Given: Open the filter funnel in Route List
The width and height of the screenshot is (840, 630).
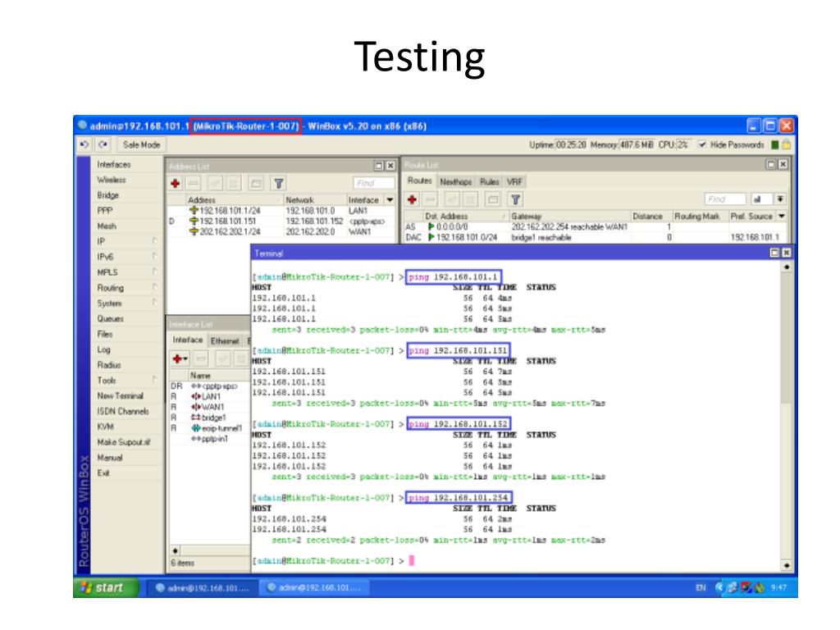Looking at the screenshot, I should (515, 200).
